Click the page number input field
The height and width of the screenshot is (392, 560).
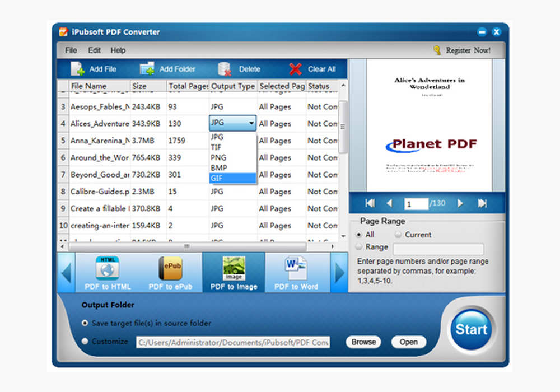coord(416,204)
